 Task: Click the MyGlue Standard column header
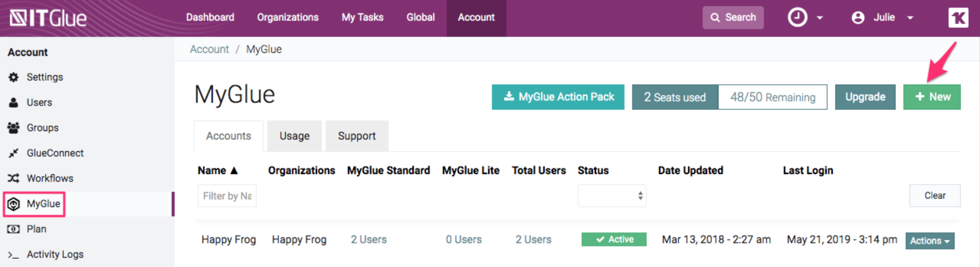(x=388, y=170)
